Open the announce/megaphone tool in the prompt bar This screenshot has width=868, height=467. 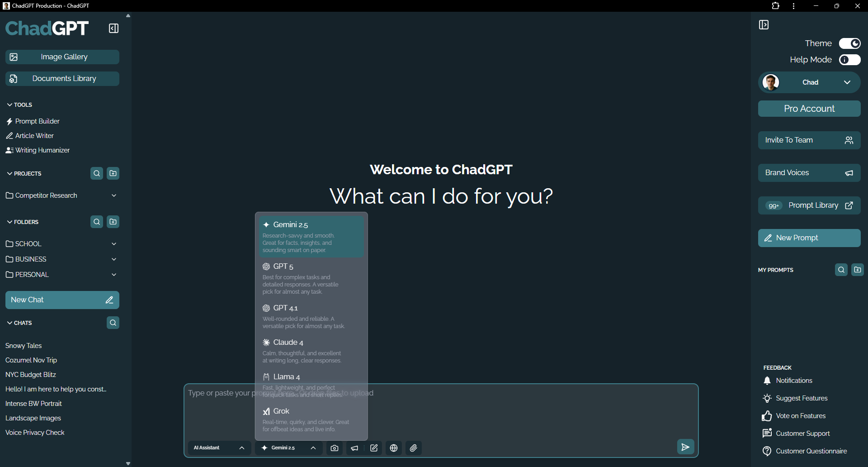pos(354,448)
